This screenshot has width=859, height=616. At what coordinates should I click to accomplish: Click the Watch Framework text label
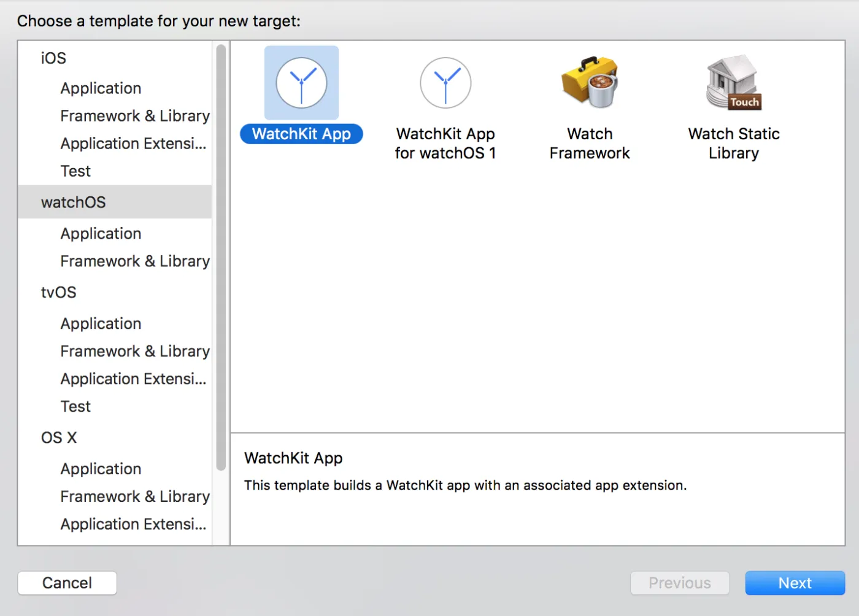[x=590, y=144]
